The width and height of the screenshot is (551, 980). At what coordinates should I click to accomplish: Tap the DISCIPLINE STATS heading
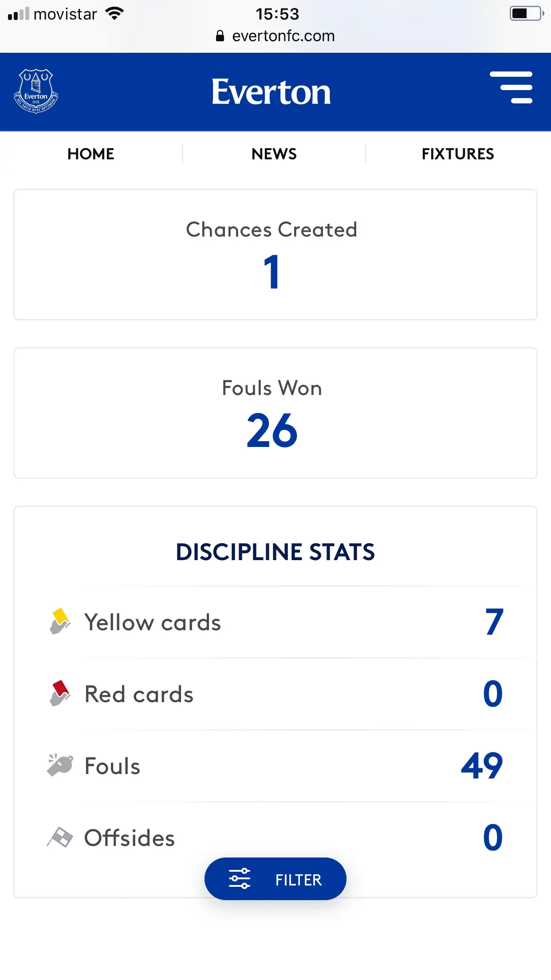coord(275,552)
